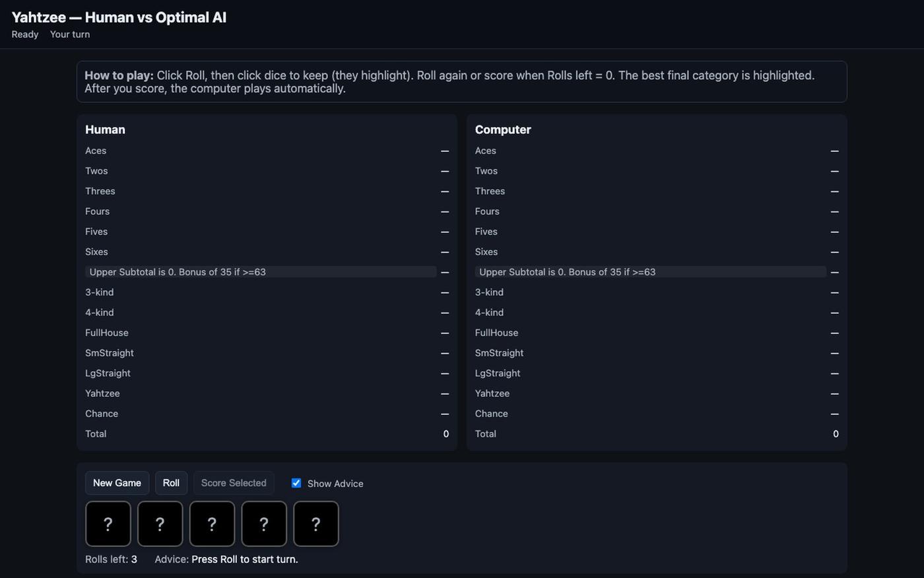Click the 'Press Roll to start turn' advice

click(x=245, y=560)
